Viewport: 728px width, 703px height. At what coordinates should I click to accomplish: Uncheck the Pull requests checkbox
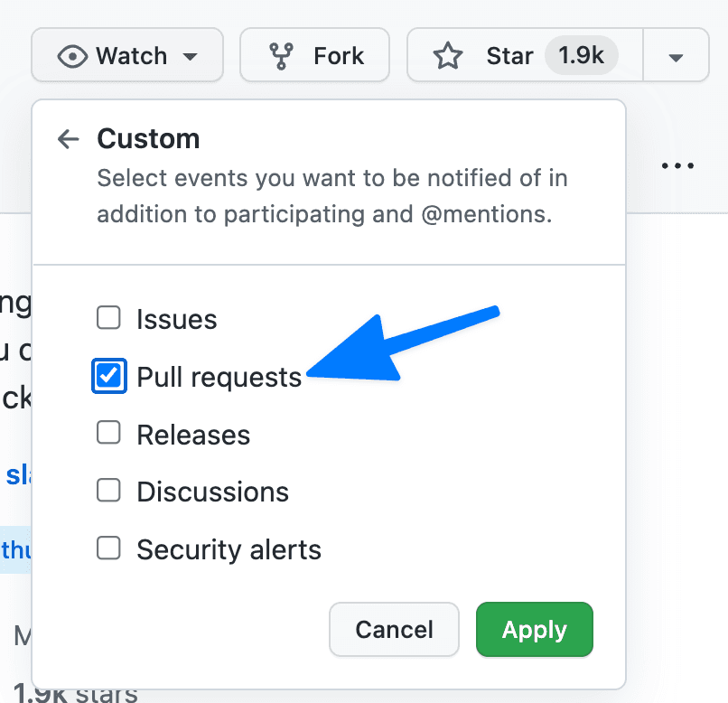point(108,376)
